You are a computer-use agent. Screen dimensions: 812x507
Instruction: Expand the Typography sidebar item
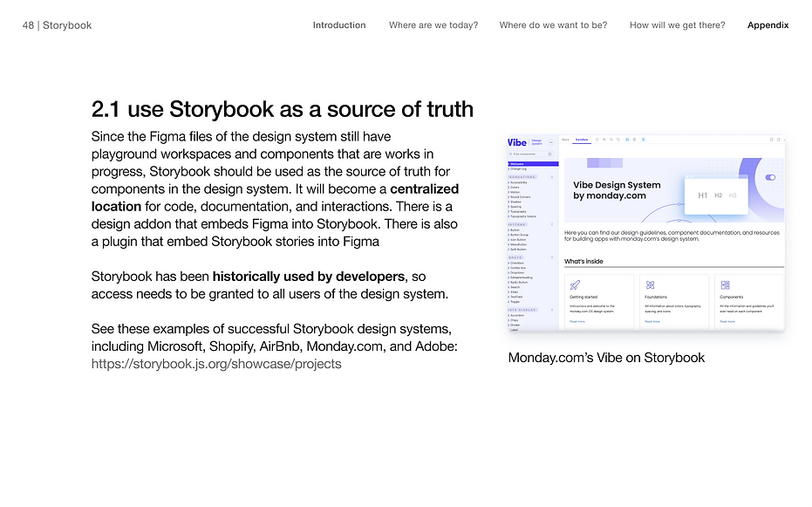(x=518, y=211)
